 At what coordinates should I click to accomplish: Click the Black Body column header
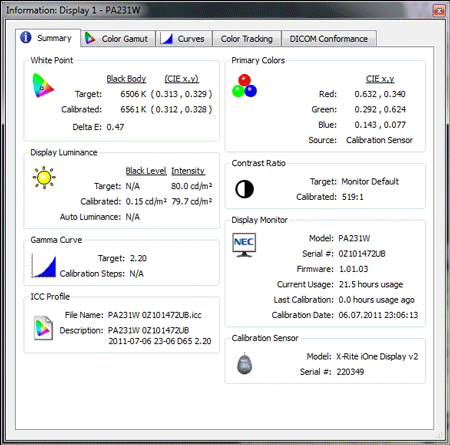(x=126, y=79)
